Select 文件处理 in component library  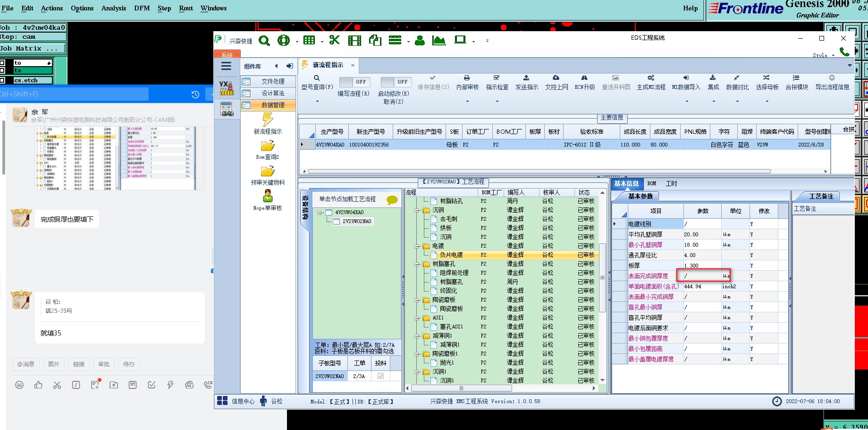pos(269,81)
